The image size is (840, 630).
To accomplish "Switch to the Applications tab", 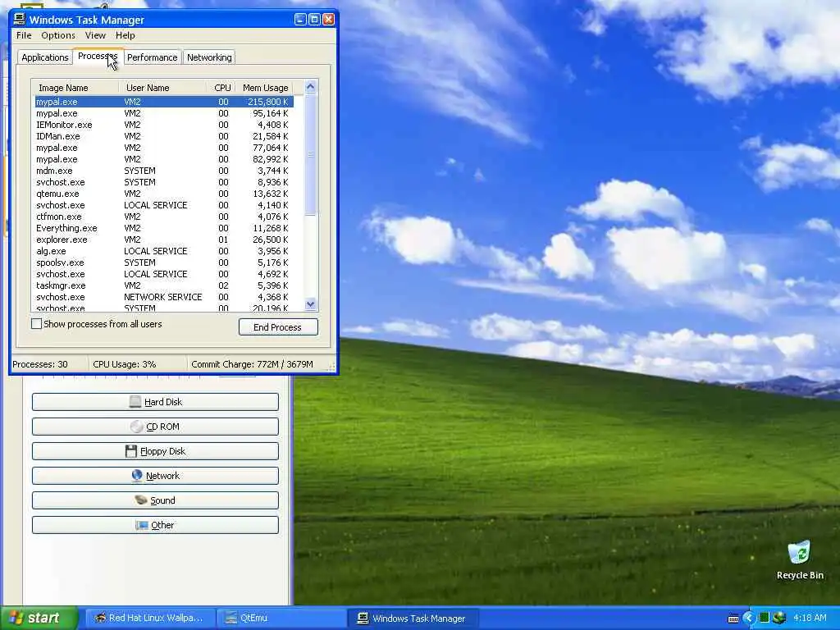I will pyautogui.click(x=45, y=57).
